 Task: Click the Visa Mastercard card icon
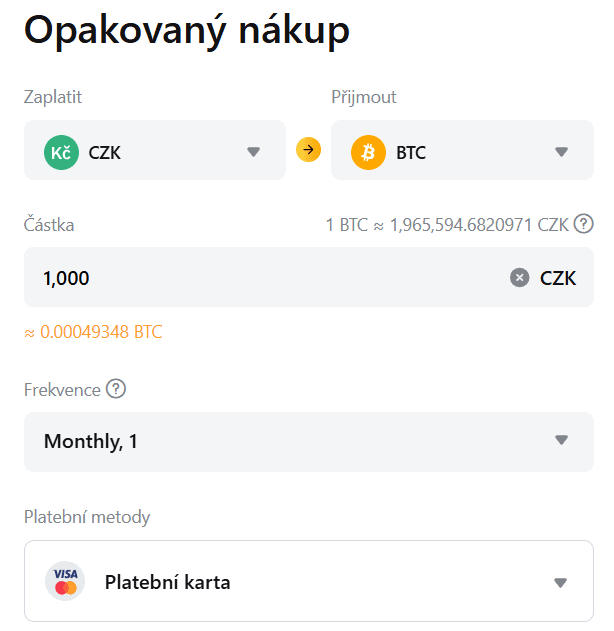pos(66,581)
